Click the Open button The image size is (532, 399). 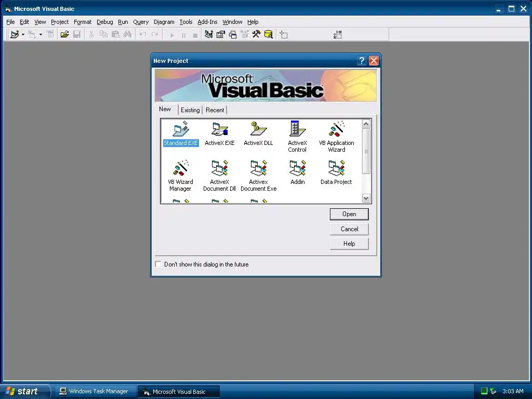(x=349, y=214)
